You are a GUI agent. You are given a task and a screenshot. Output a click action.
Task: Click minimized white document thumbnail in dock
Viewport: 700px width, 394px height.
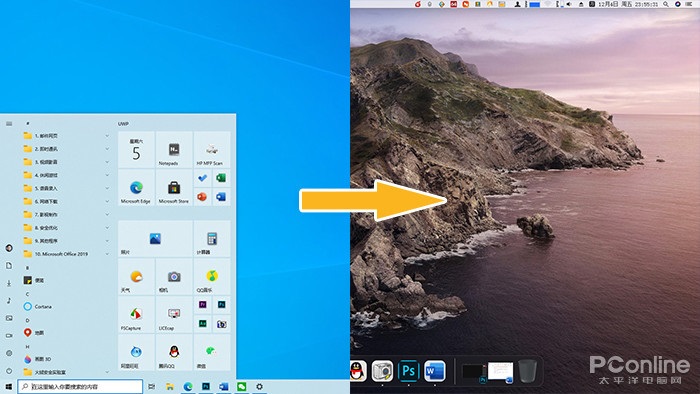[x=500, y=372]
